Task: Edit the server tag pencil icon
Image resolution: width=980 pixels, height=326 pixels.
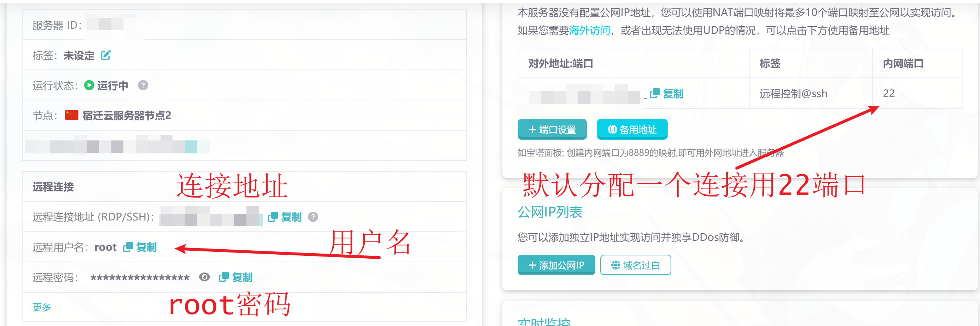Action: 105,56
